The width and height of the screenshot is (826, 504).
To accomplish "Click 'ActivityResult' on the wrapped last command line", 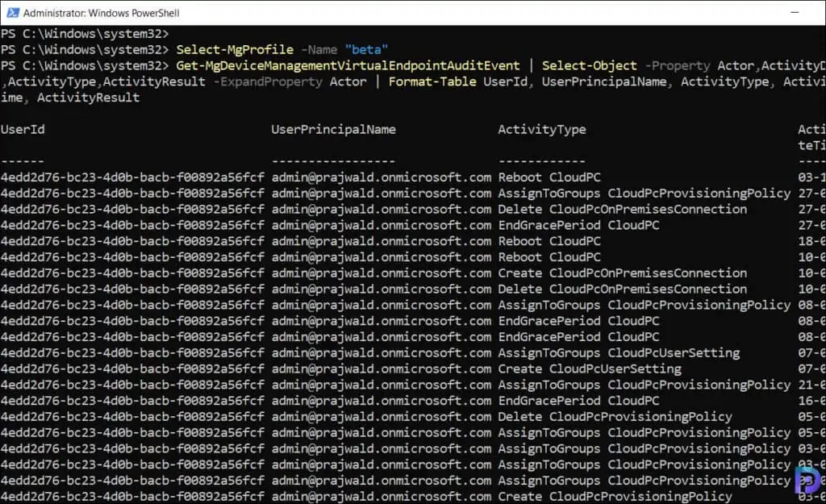I will click(x=88, y=98).
